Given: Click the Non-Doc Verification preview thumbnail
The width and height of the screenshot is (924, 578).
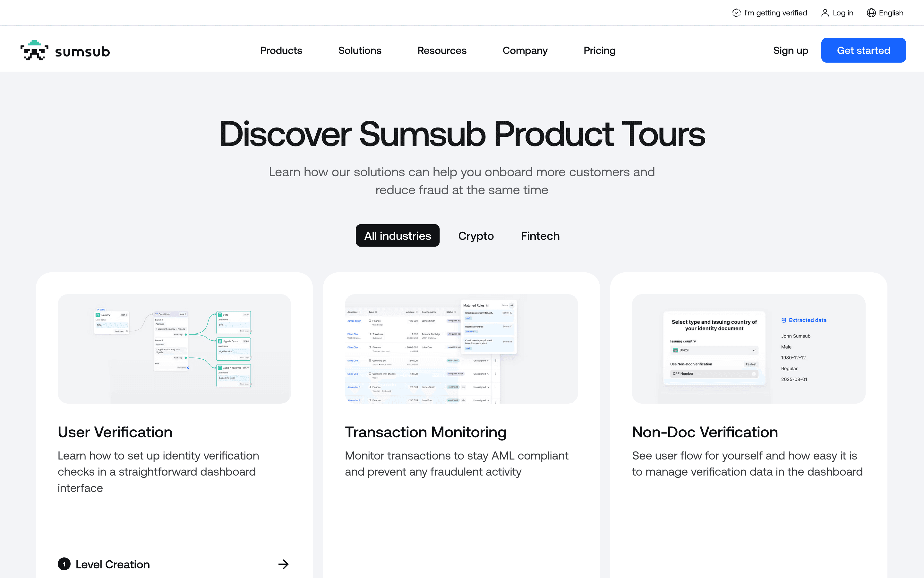Looking at the screenshot, I should coord(749,349).
